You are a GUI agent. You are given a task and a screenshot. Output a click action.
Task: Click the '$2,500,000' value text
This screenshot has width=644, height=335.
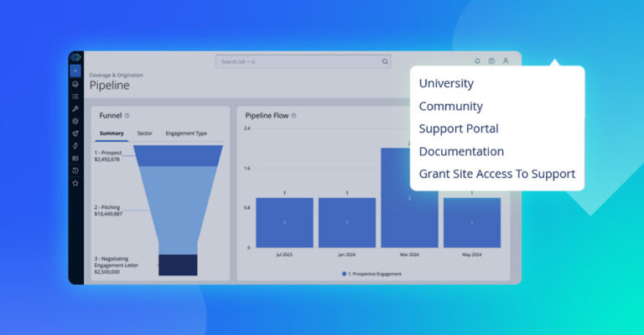tap(107, 272)
